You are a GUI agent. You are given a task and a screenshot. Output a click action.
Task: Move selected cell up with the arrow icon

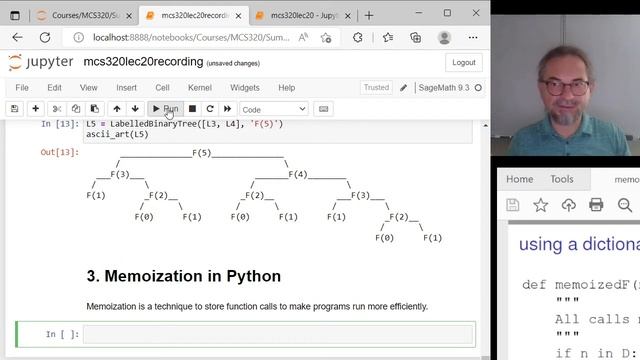click(117, 109)
